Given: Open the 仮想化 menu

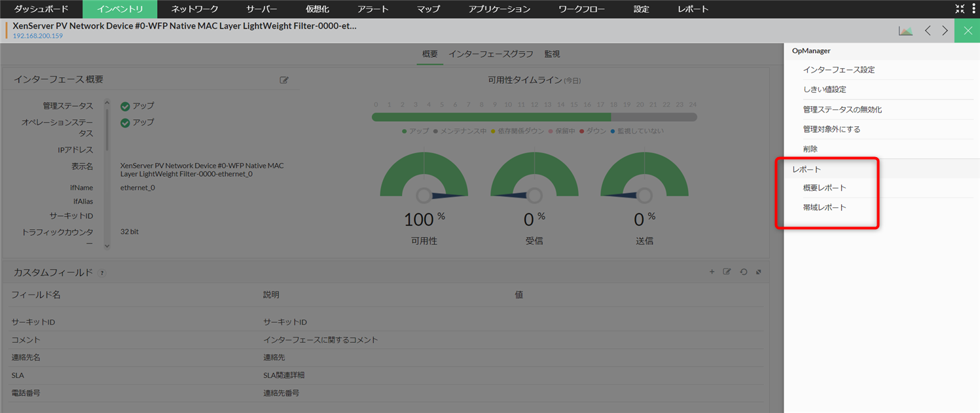Looking at the screenshot, I should 318,9.
